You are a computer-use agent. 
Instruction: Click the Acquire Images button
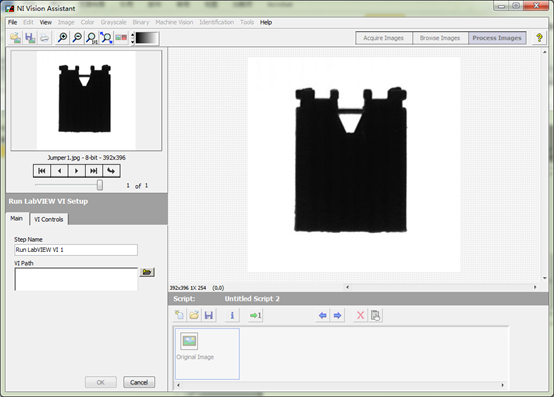point(384,38)
